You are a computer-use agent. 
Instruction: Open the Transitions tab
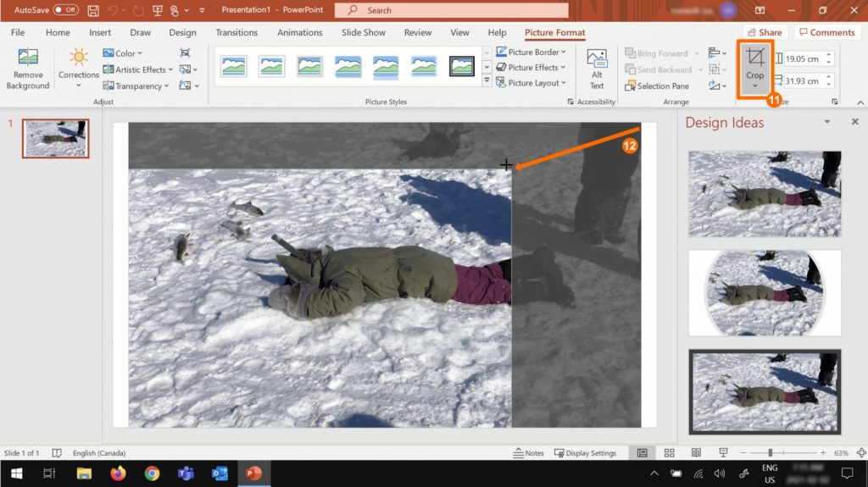pyautogui.click(x=236, y=32)
